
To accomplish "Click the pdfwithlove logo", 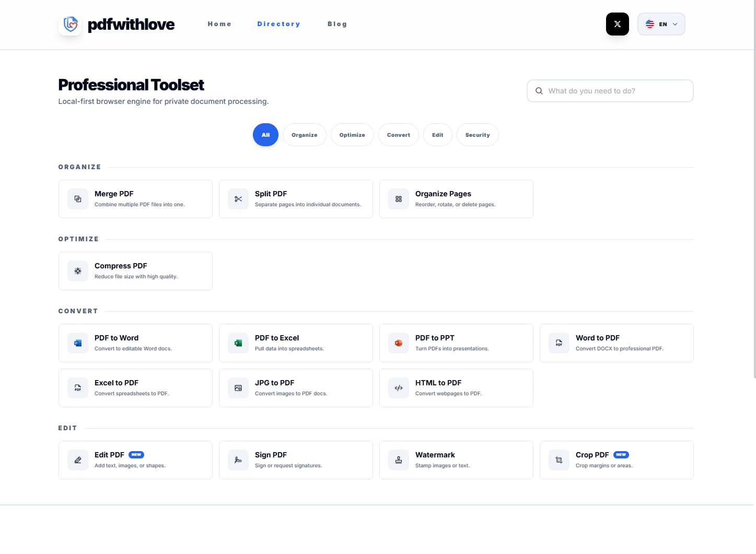I will click(117, 25).
